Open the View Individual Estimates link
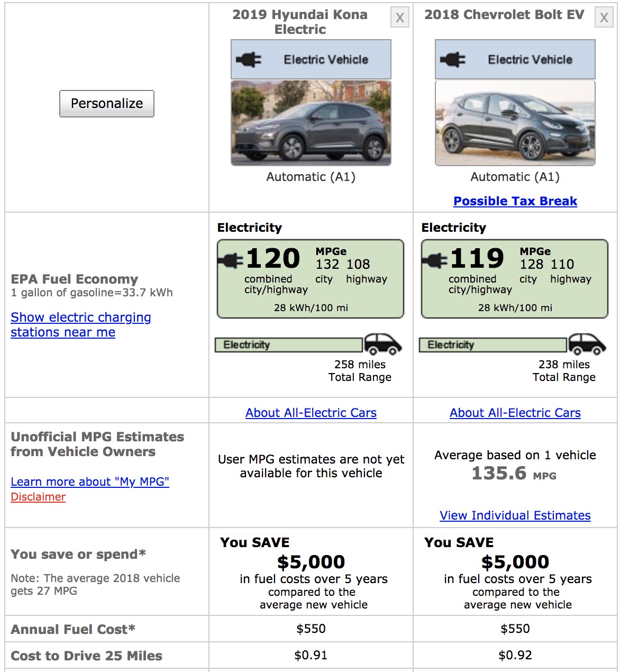Screen dimensions: 620x672 [x=515, y=515]
